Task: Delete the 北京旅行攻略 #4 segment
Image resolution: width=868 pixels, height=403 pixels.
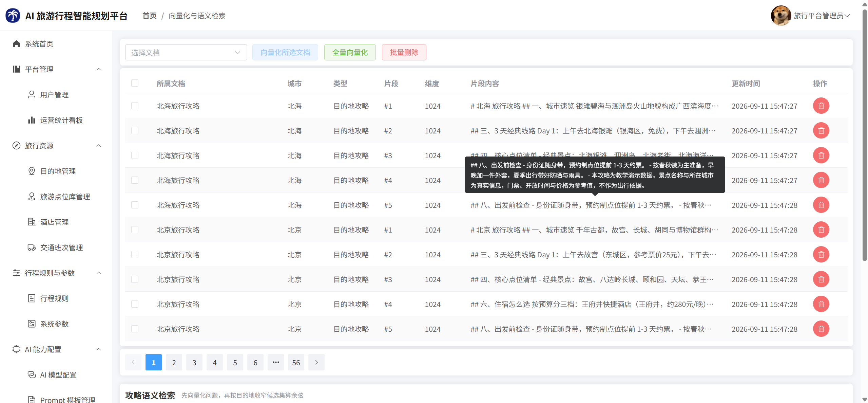Action: click(821, 304)
